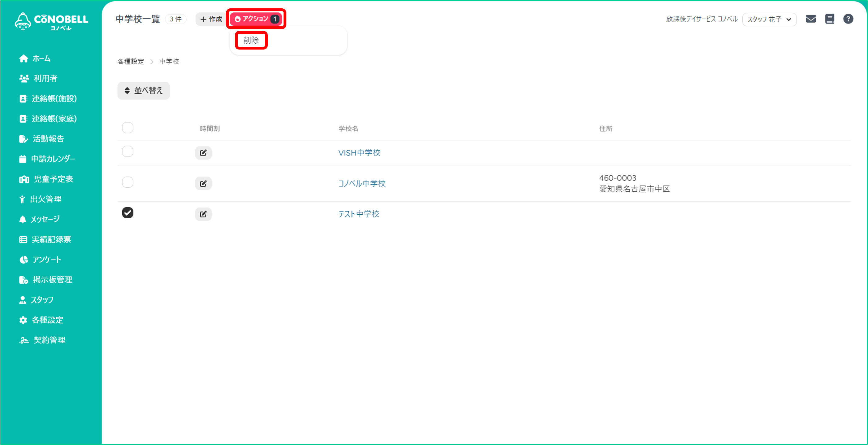Click the address 460-0003 愛知県名古屋市中区

click(635, 184)
